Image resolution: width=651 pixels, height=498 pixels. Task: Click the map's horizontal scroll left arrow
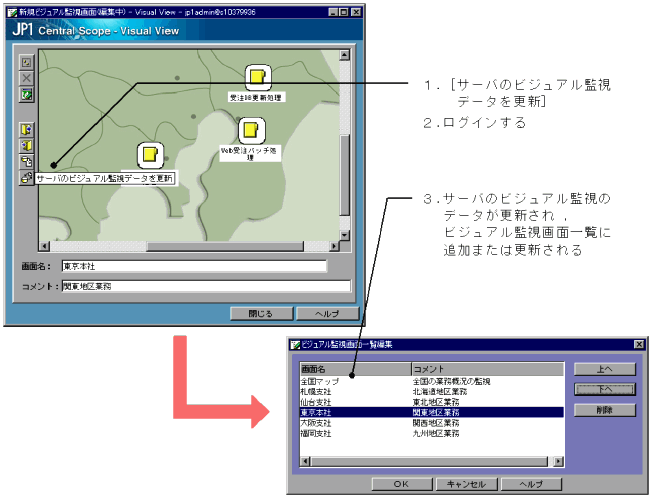pos(44,246)
